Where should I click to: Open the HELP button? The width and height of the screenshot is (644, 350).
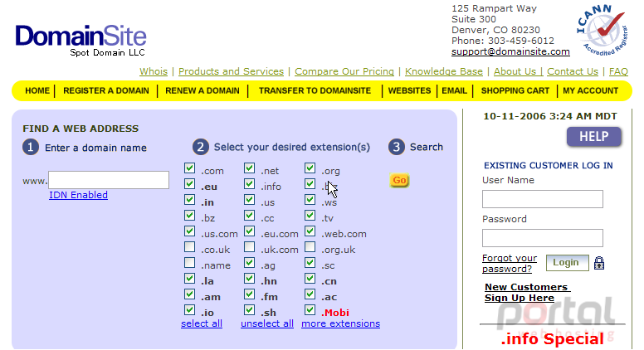pyautogui.click(x=594, y=136)
